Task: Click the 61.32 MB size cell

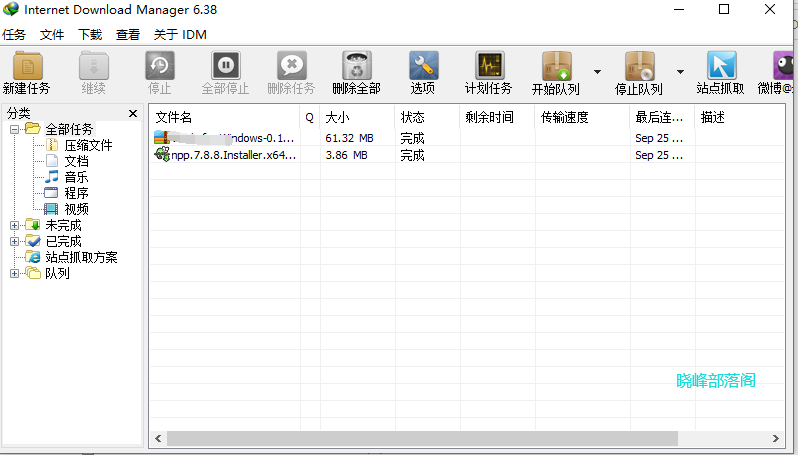Action: pyautogui.click(x=350, y=138)
